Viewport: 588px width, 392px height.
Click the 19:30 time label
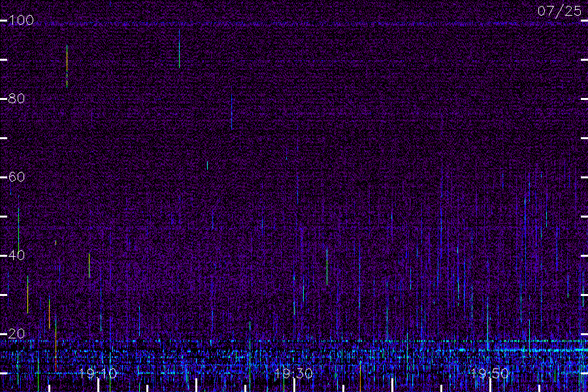293,373
